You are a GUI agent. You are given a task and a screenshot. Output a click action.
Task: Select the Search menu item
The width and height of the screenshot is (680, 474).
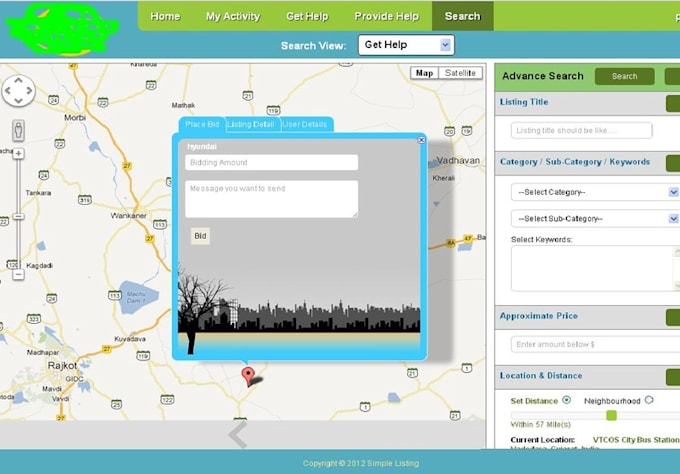tap(462, 16)
